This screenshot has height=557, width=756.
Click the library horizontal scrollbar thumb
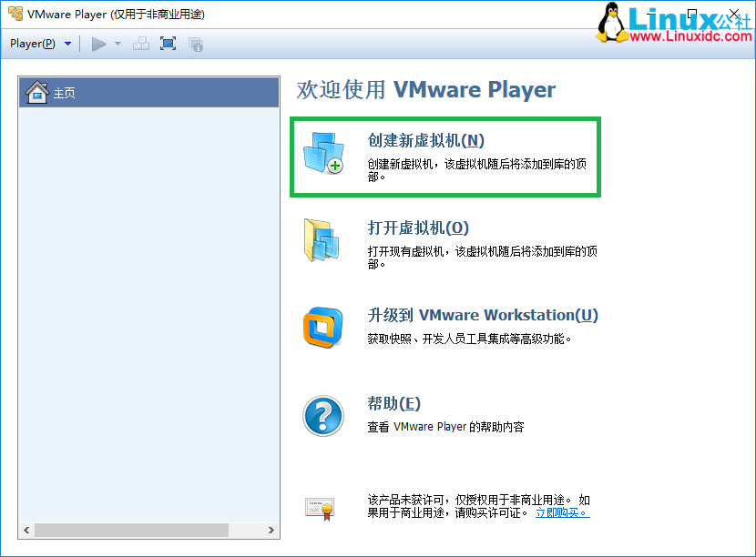point(132,530)
